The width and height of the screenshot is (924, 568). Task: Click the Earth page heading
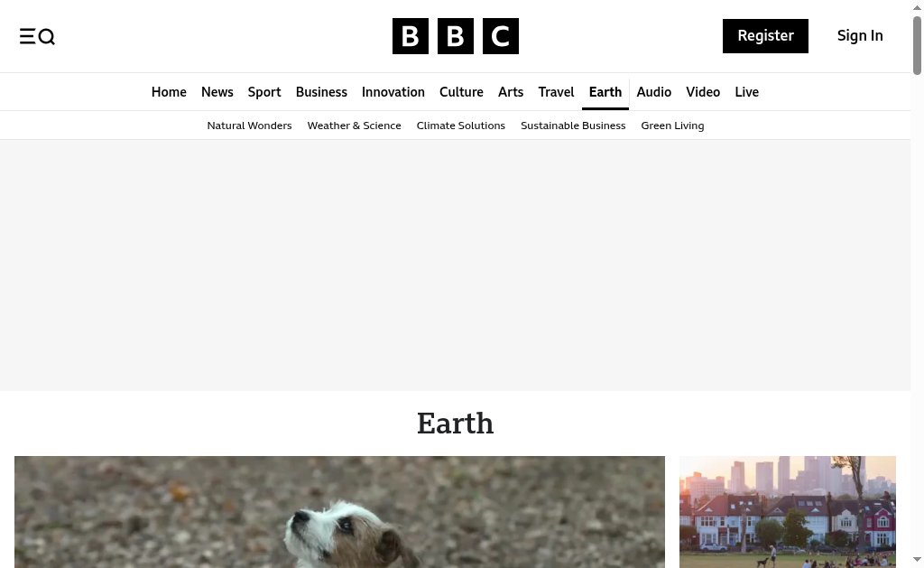[455, 424]
